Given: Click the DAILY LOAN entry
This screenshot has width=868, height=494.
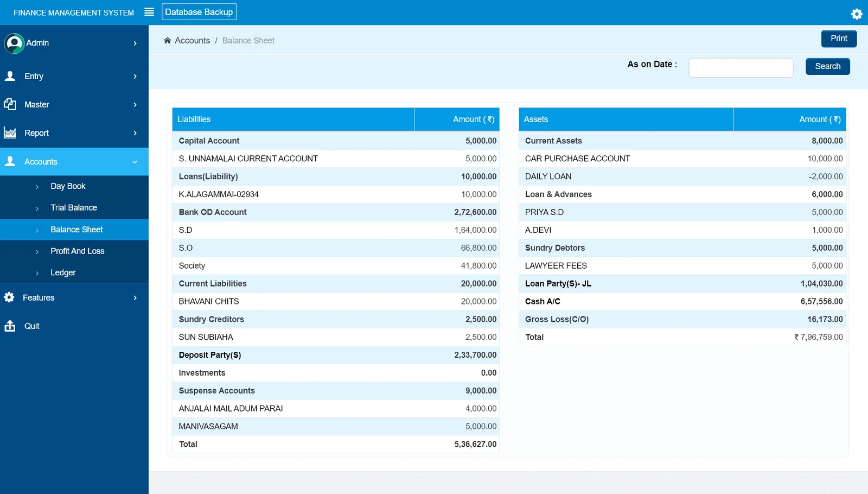Looking at the screenshot, I should pos(548,176).
